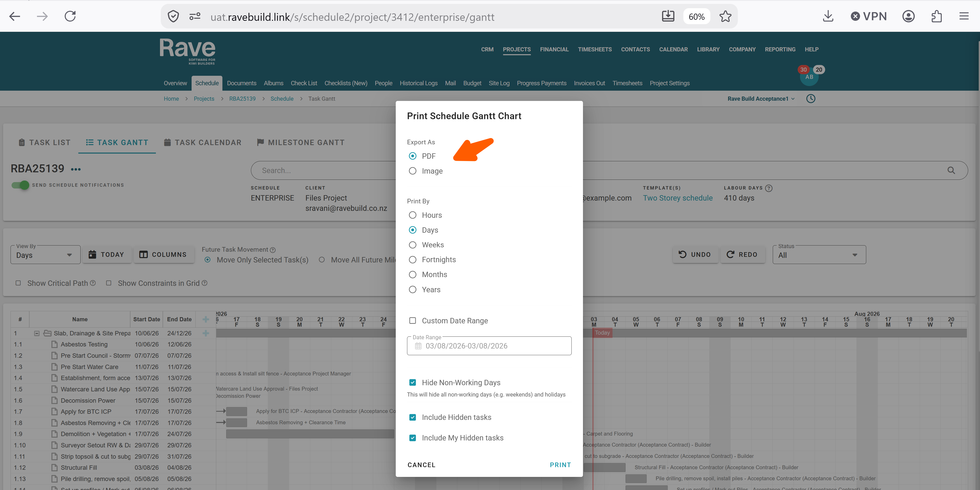The image size is (980, 490).
Task: Click PRINT in the print dialog
Action: [x=560, y=465]
